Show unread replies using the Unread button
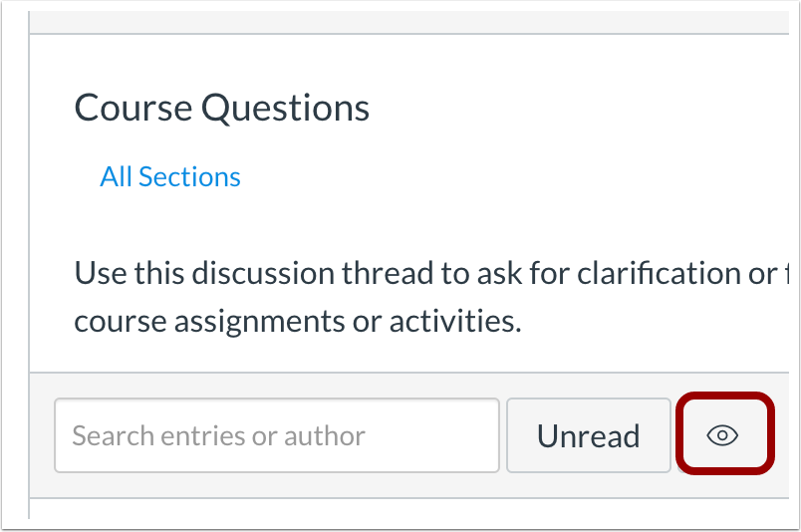 (589, 435)
